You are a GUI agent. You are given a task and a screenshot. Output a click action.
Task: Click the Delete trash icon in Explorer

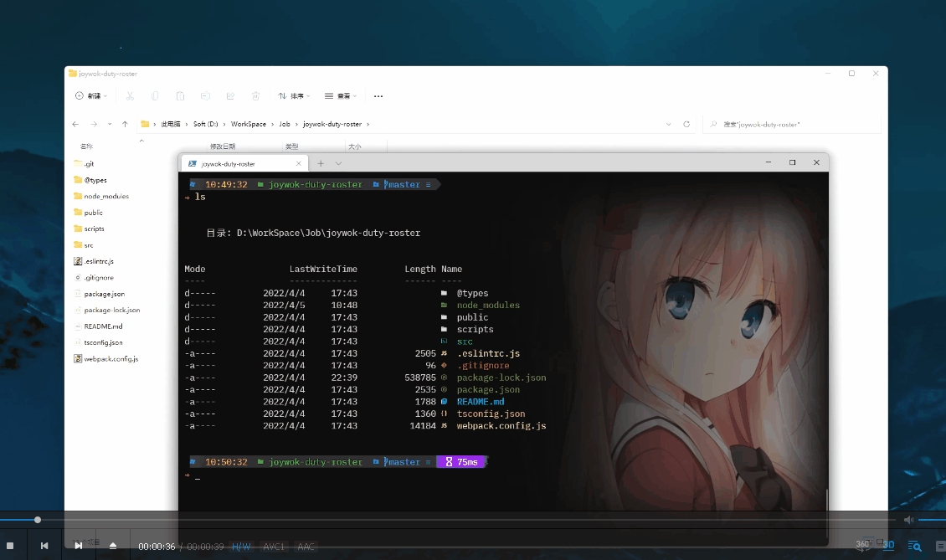click(x=255, y=95)
